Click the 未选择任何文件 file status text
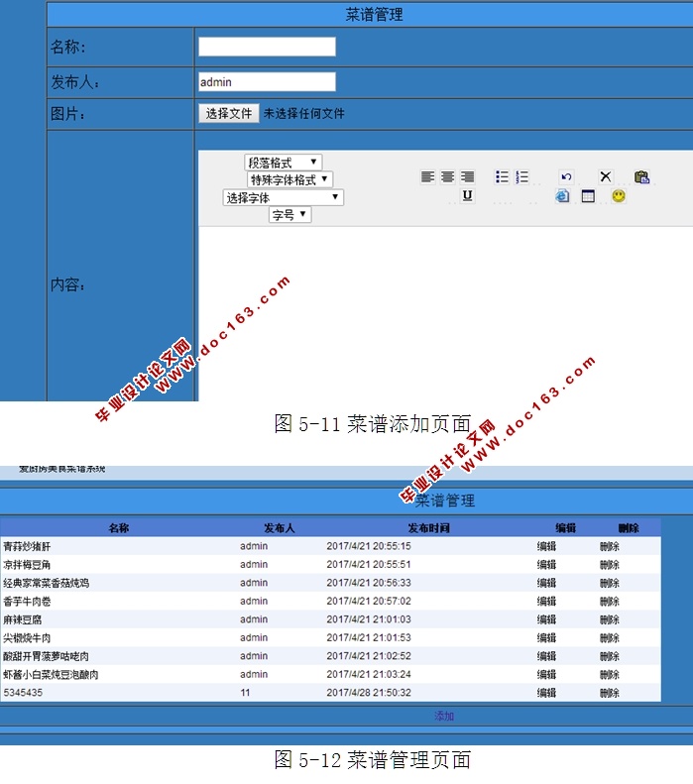Screen dimensions: 693x784 tap(304, 114)
